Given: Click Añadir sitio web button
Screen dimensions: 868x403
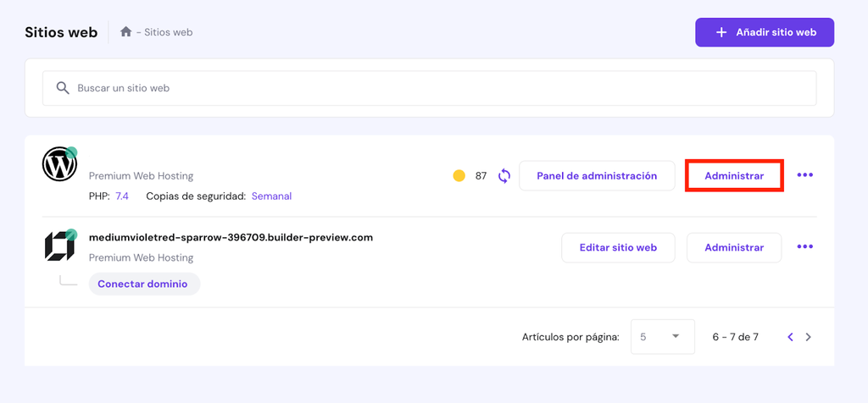Looking at the screenshot, I should tap(765, 32).
